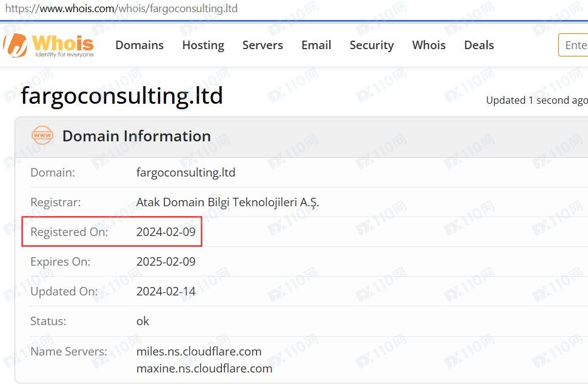Go to the Servers menu item
The width and height of the screenshot is (588, 384).
[262, 45]
